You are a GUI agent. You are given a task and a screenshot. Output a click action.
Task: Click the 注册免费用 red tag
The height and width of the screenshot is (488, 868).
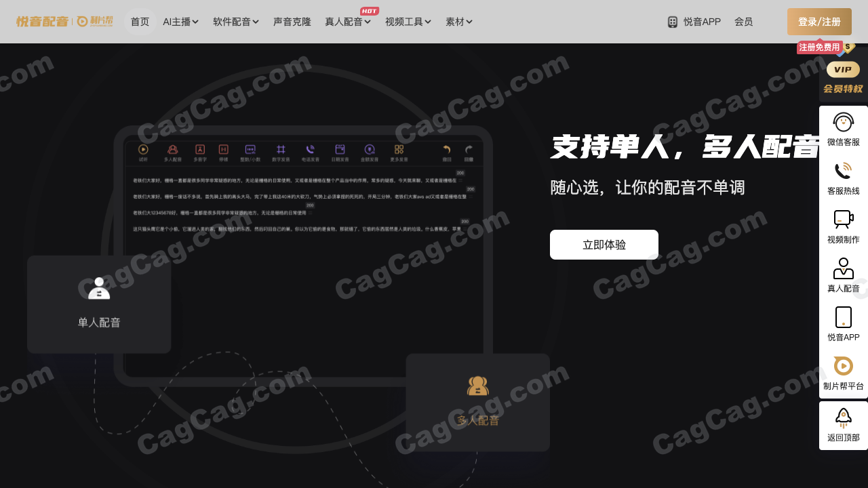click(x=819, y=47)
